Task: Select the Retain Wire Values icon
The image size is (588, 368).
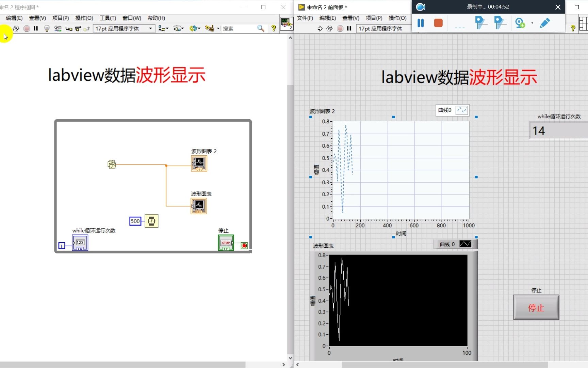Action: point(57,29)
